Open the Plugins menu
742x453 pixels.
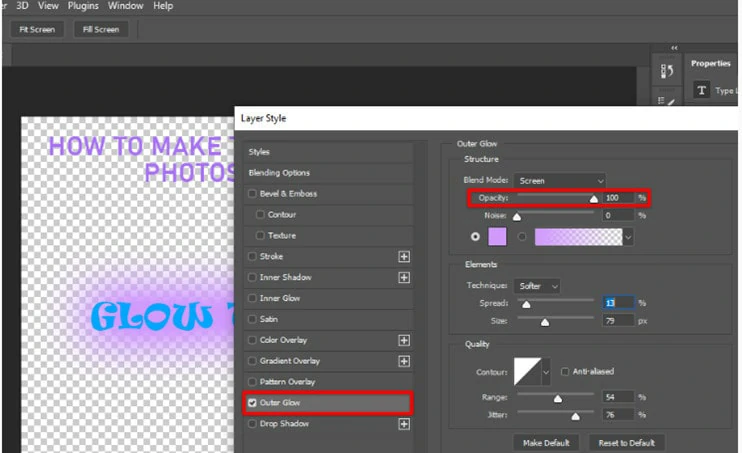(83, 6)
